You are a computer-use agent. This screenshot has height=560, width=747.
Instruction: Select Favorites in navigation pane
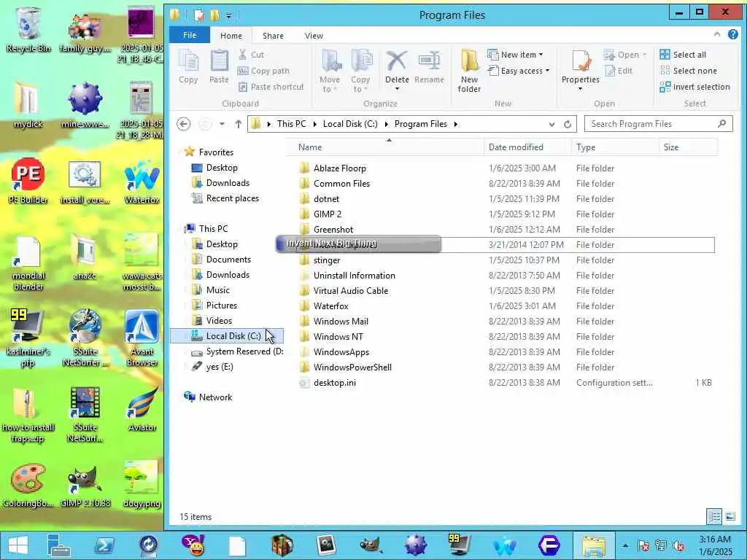click(x=216, y=152)
